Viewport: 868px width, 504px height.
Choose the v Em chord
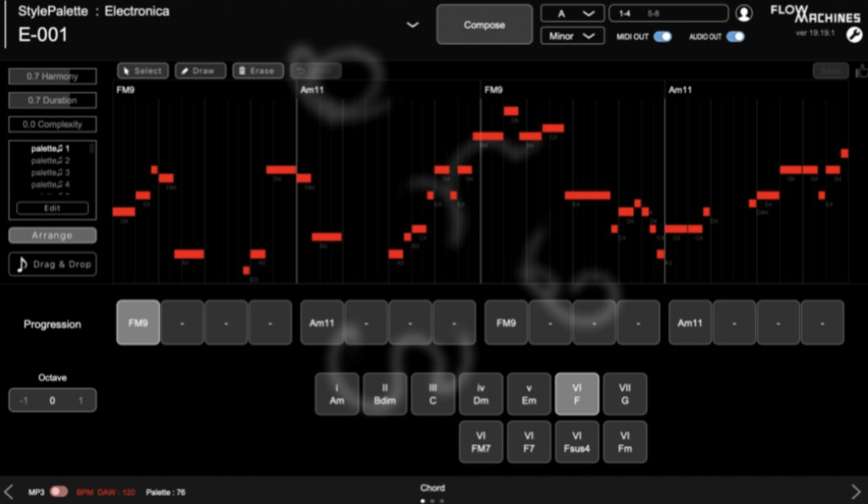pyautogui.click(x=529, y=394)
